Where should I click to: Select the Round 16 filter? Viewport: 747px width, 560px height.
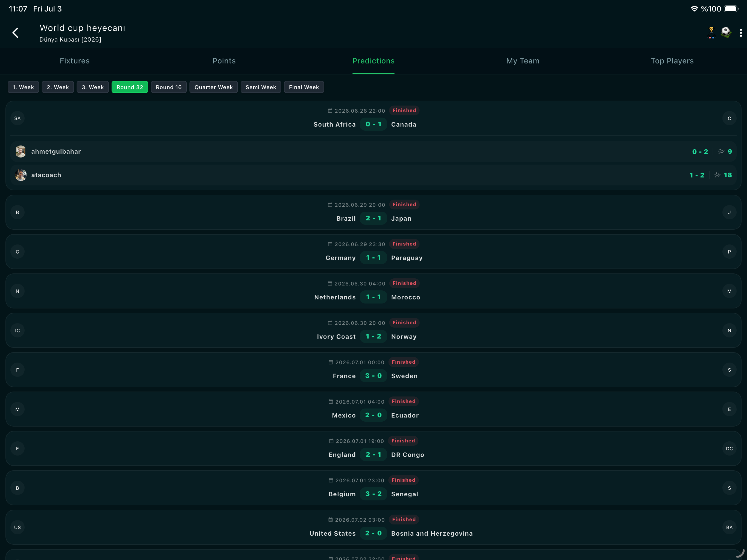point(168,87)
